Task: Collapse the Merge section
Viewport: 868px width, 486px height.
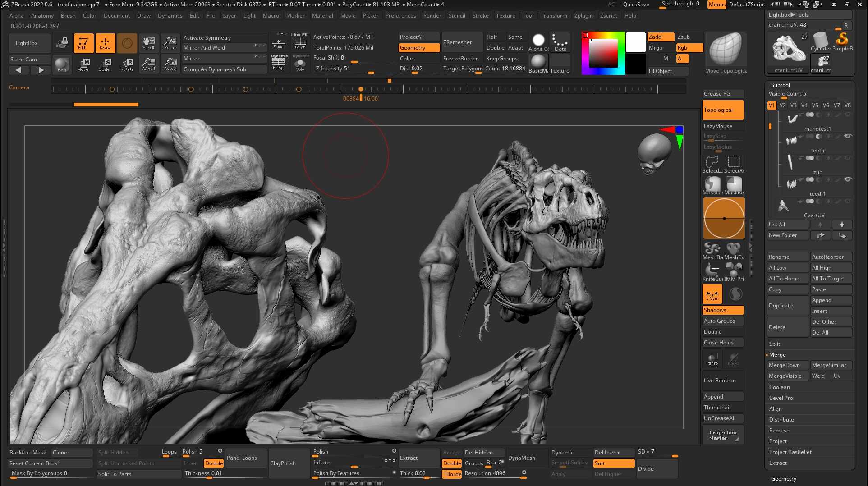Action: click(x=777, y=354)
